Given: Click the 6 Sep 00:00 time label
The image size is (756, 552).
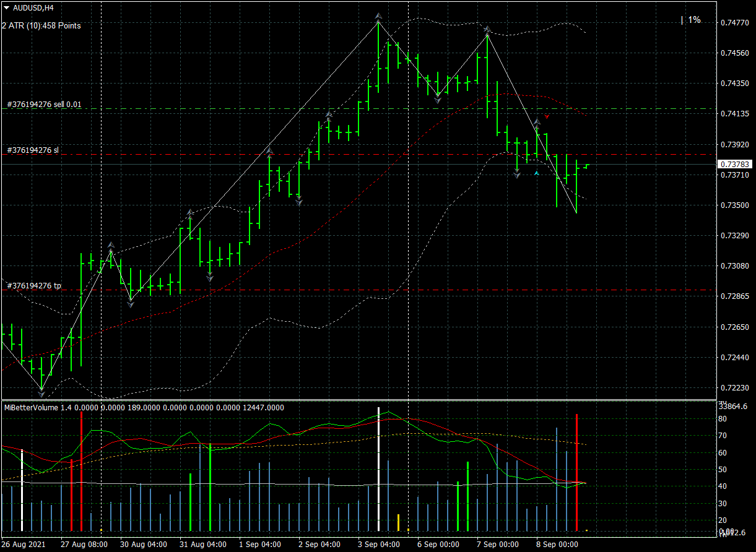Looking at the screenshot, I should point(438,545).
